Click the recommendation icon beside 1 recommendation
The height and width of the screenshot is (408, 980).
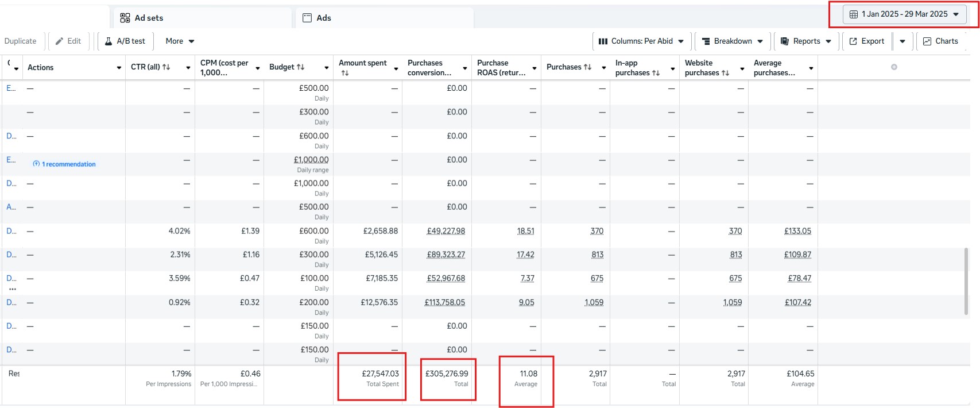click(36, 164)
